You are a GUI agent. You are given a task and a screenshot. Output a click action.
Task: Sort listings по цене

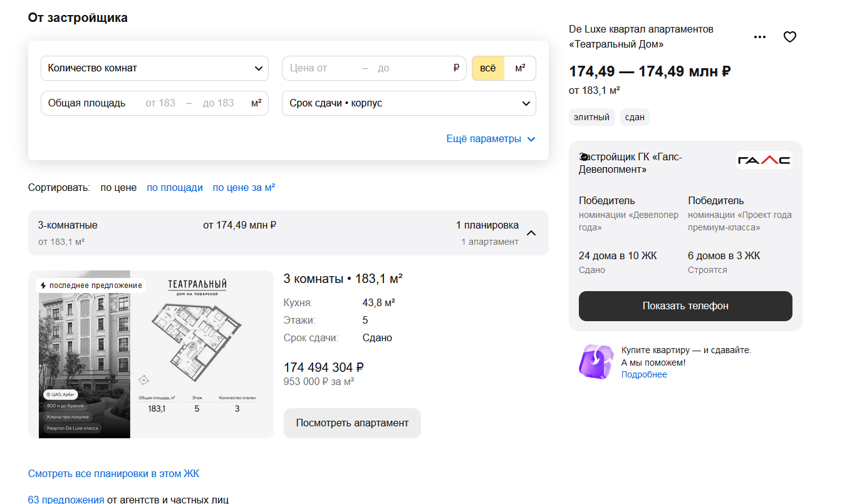pos(118,187)
